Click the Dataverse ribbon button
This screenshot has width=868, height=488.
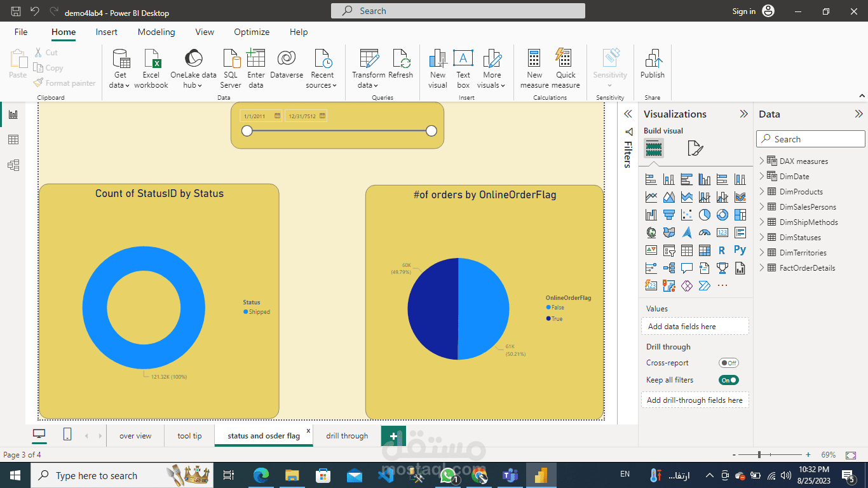click(287, 64)
